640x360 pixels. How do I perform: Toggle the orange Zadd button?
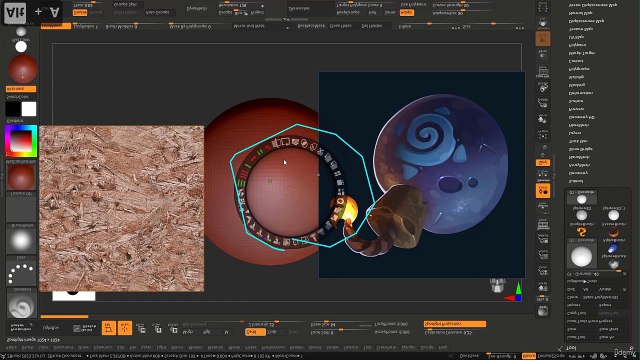click(255, 332)
